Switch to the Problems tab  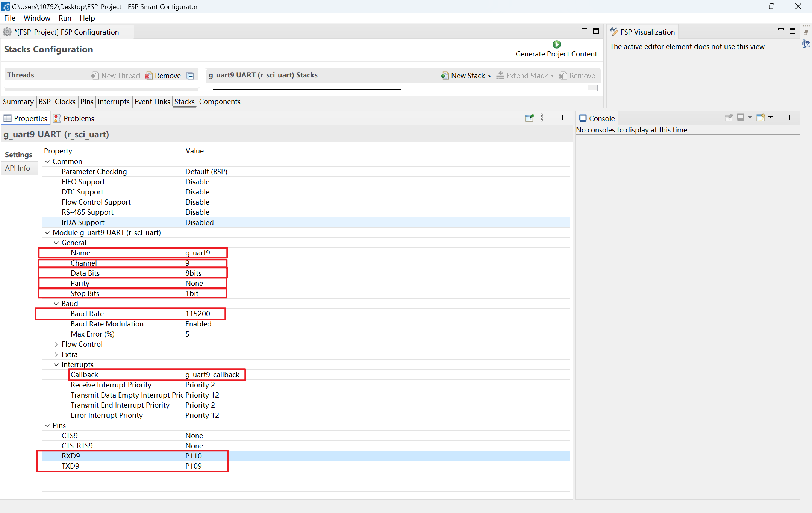point(74,118)
